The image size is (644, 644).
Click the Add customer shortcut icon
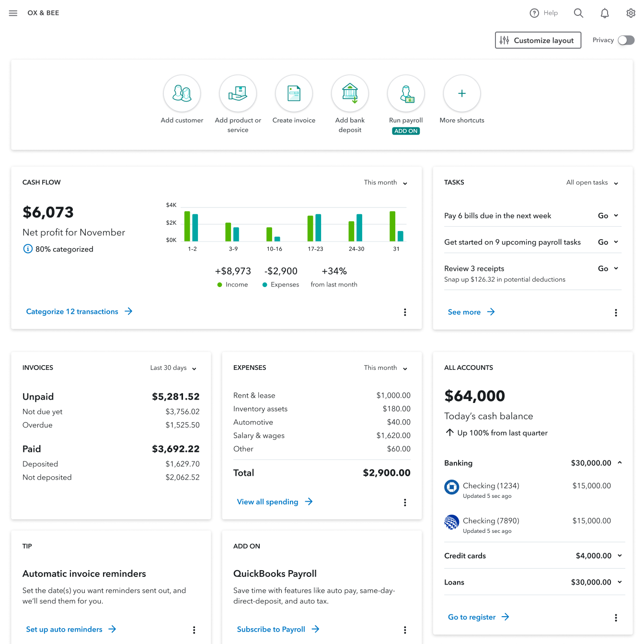click(182, 93)
